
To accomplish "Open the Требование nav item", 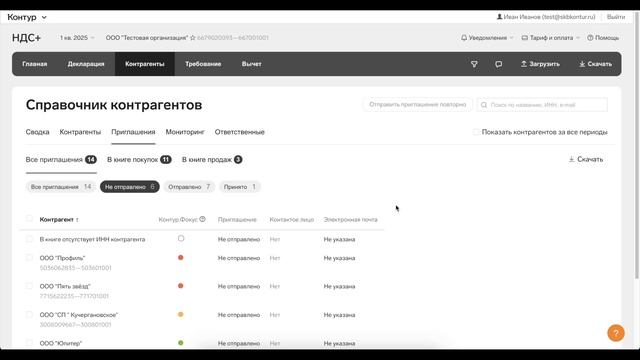I will [x=203, y=64].
